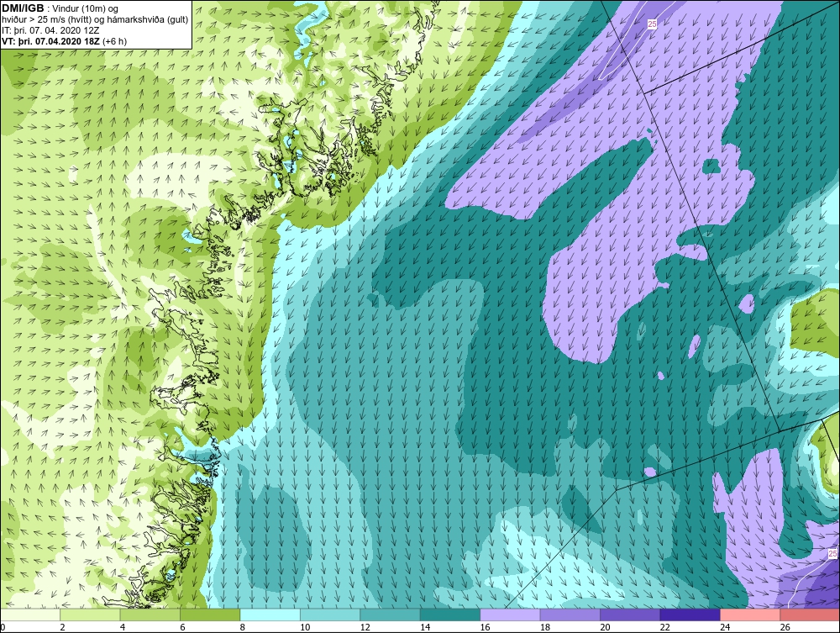This screenshot has width=840, height=633.
Task: Click the 22–24 m/s dark indigo legend swatch
Action: 690,615
